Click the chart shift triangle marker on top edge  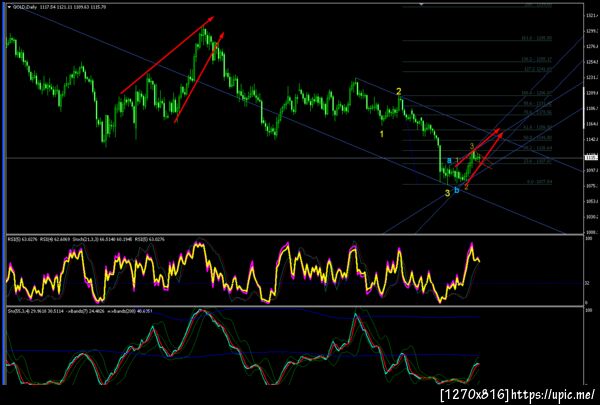click(x=421, y=4)
